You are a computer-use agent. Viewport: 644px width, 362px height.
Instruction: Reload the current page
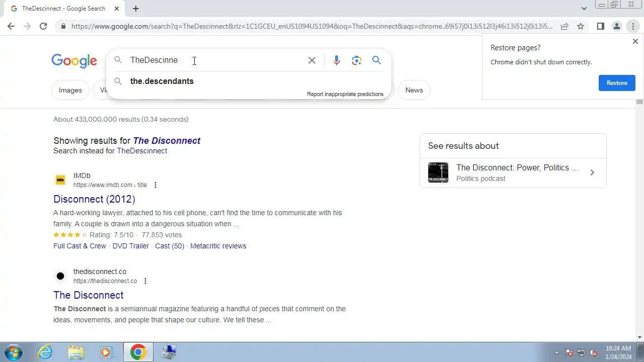pos(43,26)
